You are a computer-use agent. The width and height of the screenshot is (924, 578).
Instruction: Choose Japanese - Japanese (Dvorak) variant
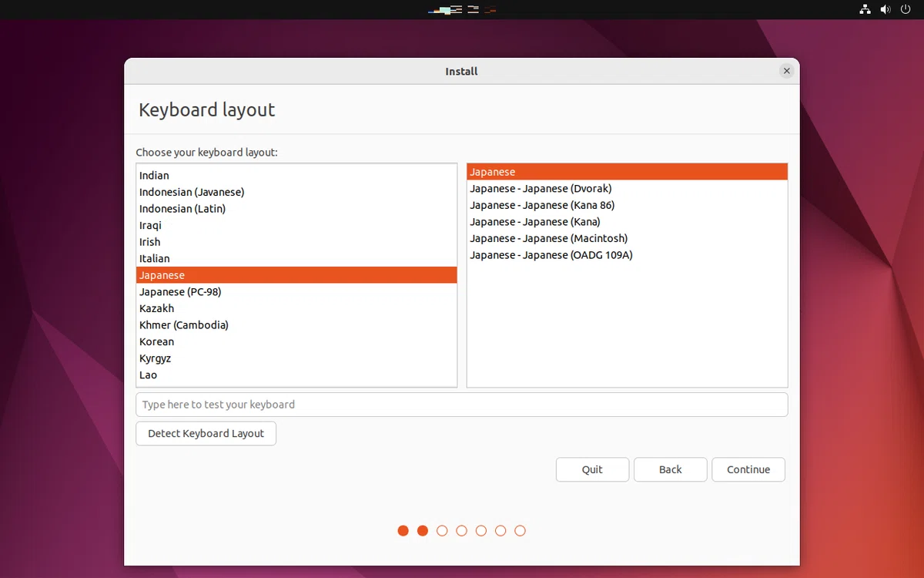pyautogui.click(x=628, y=189)
